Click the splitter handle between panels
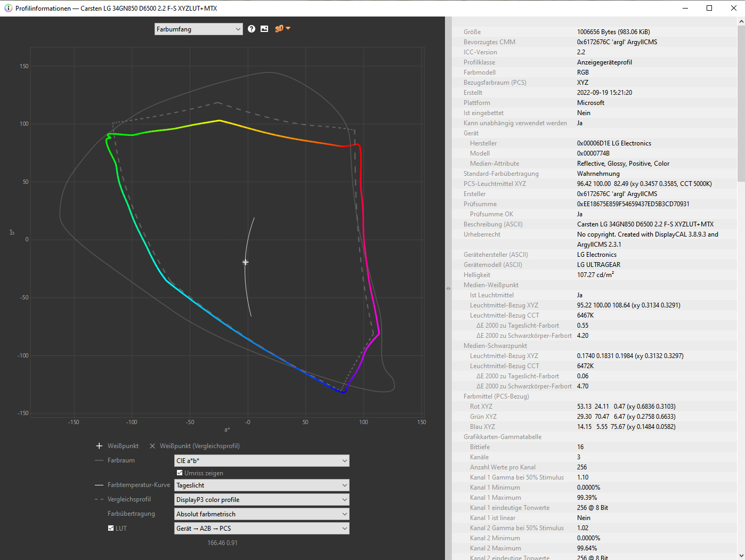Image resolution: width=745 pixels, height=560 pixels. (x=448, y=288)
